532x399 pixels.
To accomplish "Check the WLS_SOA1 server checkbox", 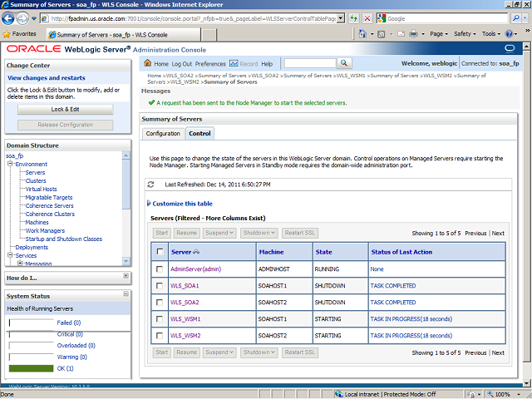I will click(x=160, y=286).
